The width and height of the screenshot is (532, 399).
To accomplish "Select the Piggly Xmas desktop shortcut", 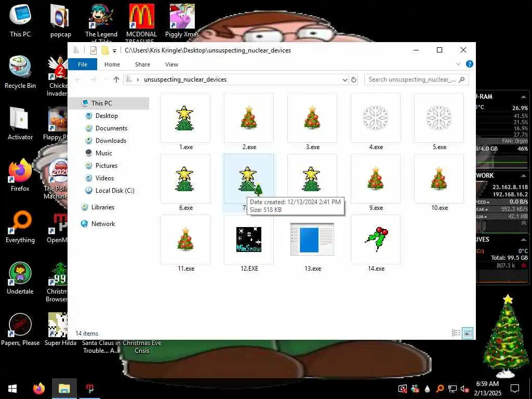I will (x=182, y=21).
